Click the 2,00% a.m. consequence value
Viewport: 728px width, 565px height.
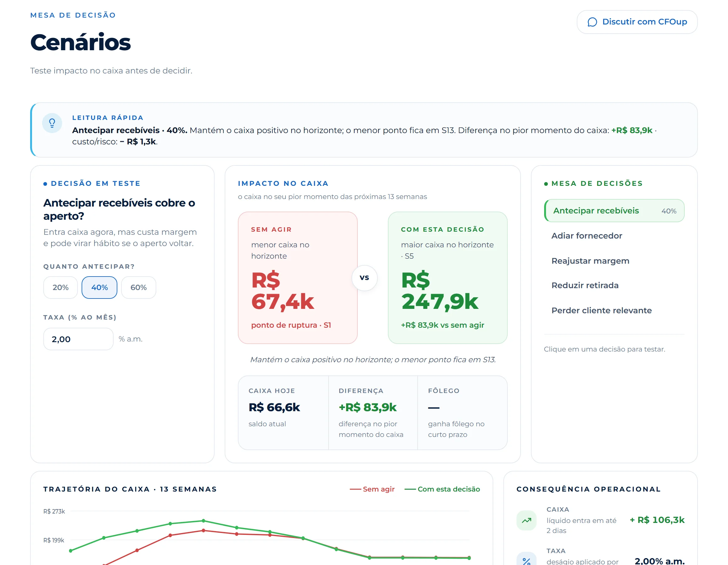[659, 561]
